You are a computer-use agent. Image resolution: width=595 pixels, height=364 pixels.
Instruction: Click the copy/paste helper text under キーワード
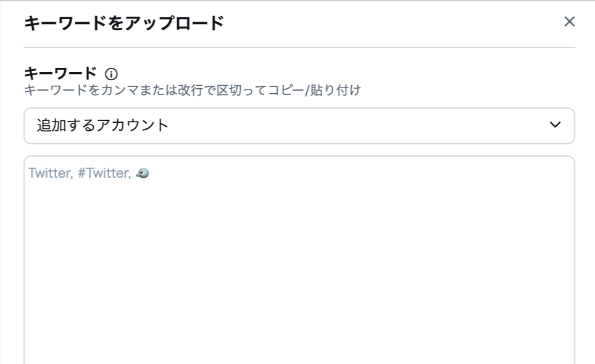coord(192,91)
